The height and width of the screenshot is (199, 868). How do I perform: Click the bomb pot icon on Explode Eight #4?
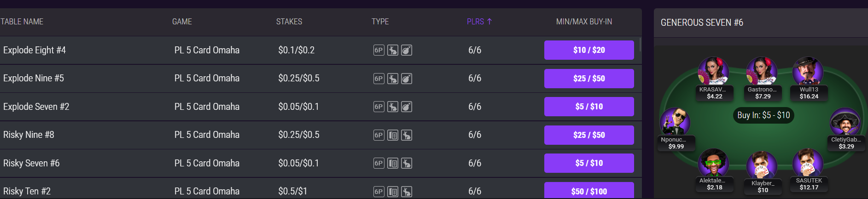[407, 50]
